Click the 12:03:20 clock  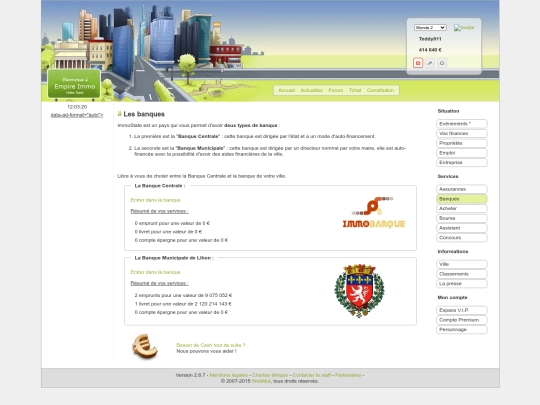(x=77, y=107)
